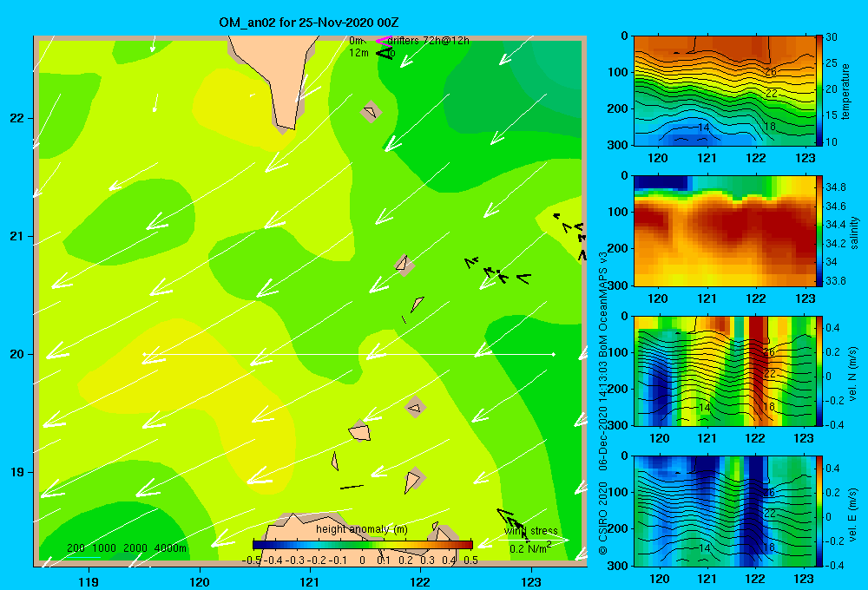This screenshot has height=590, width=868.
Task: Click the magenta 0m drifter arrow in legend
Action: (x=383, y=41)
